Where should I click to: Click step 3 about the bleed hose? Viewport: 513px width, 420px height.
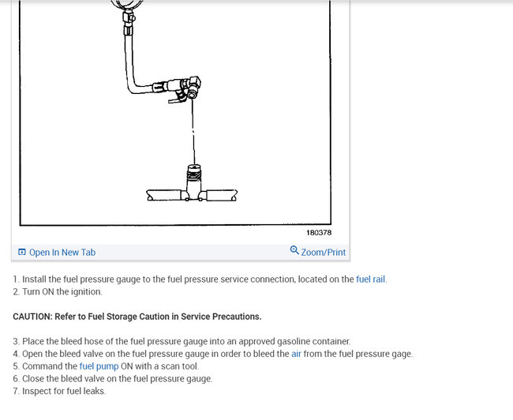click(x=182, y=341)
